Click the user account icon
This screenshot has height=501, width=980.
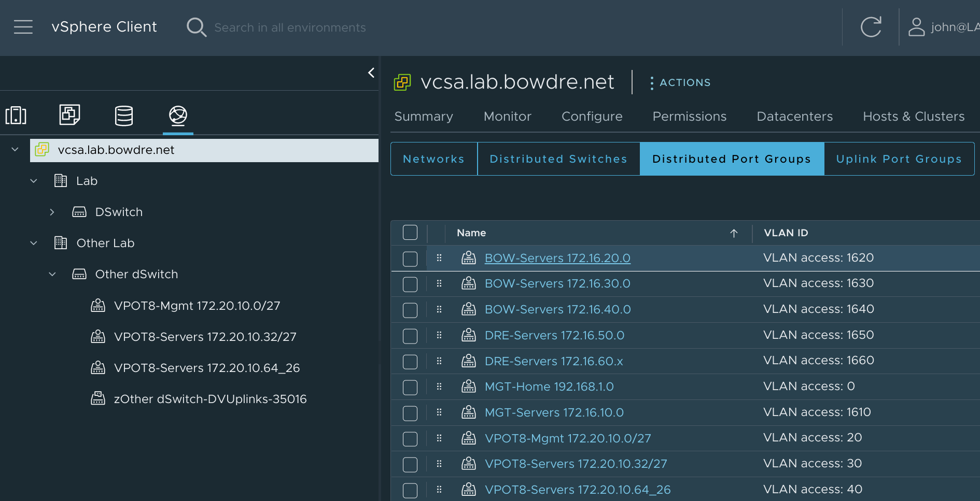coord(916,27)
